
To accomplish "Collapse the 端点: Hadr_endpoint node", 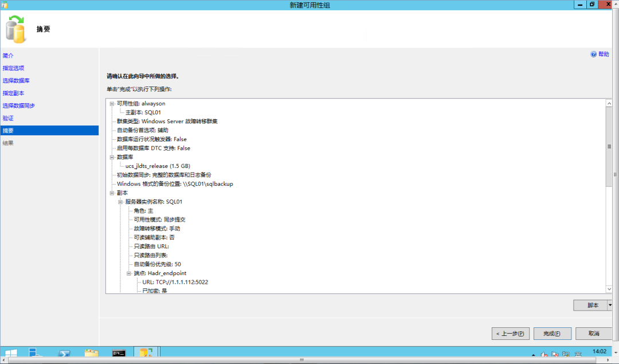I will (129, 273).
